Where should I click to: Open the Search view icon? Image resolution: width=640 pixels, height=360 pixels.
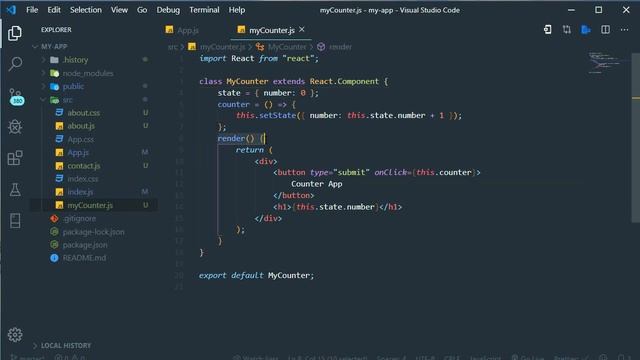pyautogui.click(x=15, y=64)
